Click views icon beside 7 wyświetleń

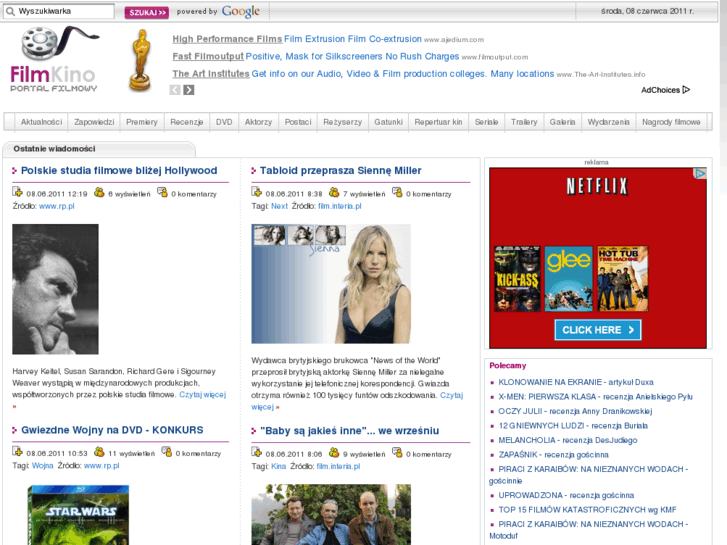pos(334,192)
